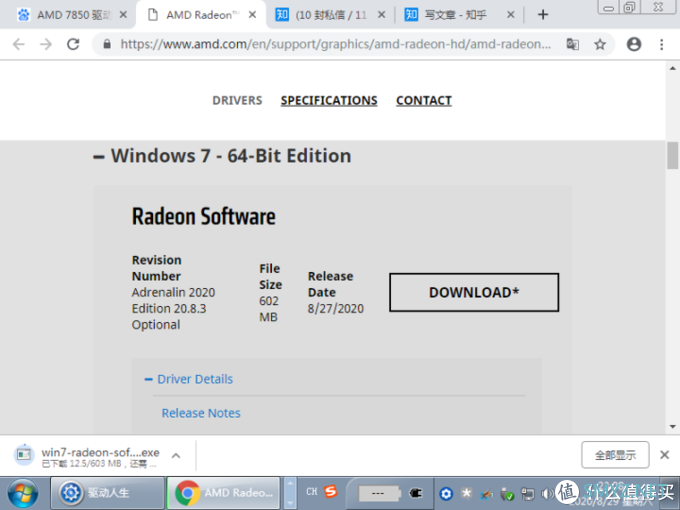Expand the download item options arrow
The image size is (680, 510).
coord(176,455)
